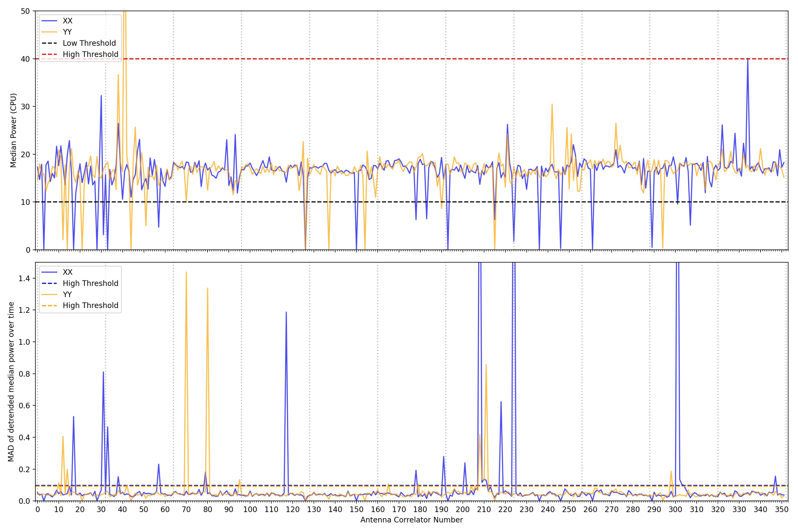Click the MAD of detrended median power label

[x=11, y=381]
